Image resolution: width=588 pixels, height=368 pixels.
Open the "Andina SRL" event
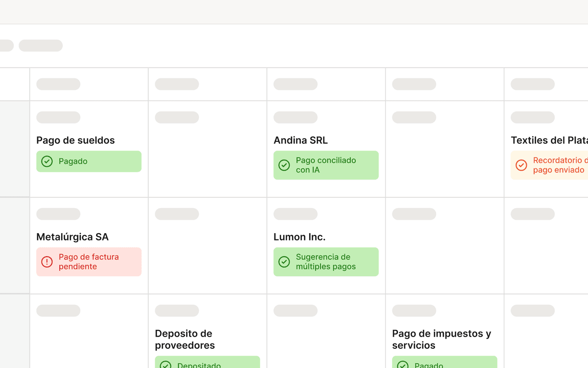300,140
